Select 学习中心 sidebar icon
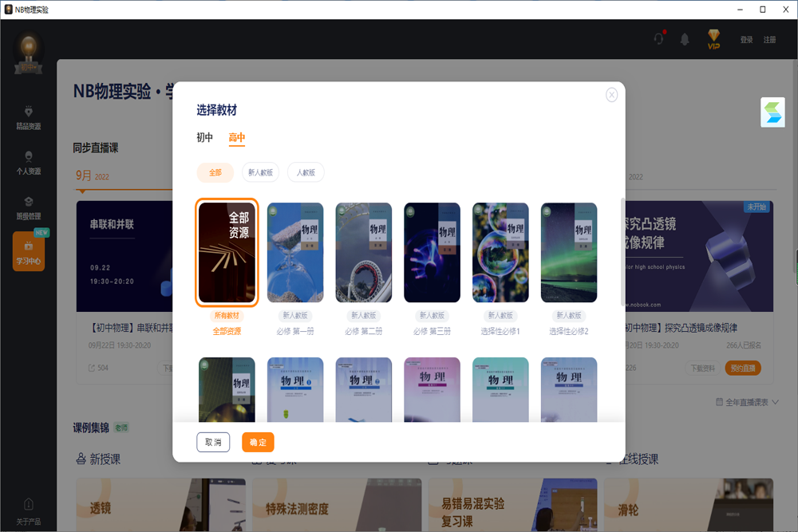The height and width of the screenshot is (532, 798). click(x=29, y=252)
